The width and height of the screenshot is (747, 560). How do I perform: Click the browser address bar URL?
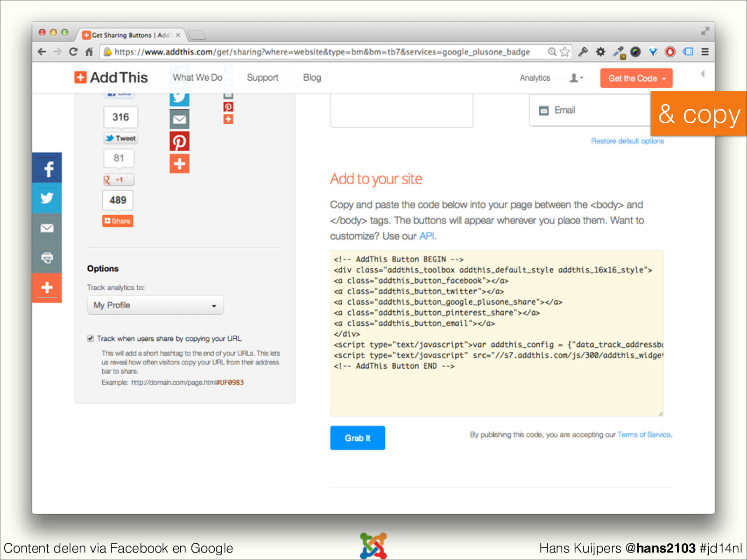coord(322,52)
